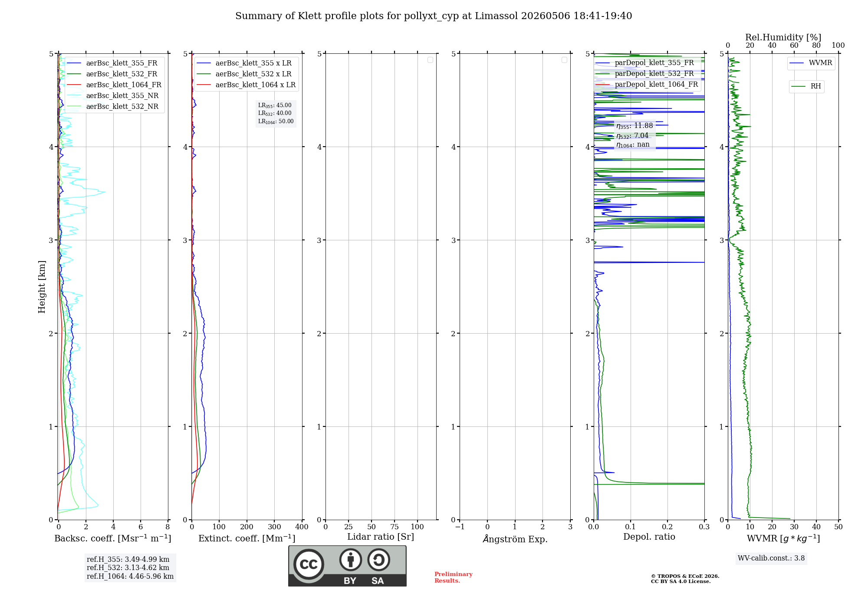Image resolution: width=868 pixels, height=590 pixels.
Task: Select legend entry aerBsc_klett_355_FR
Action: [x=115, y=63]
